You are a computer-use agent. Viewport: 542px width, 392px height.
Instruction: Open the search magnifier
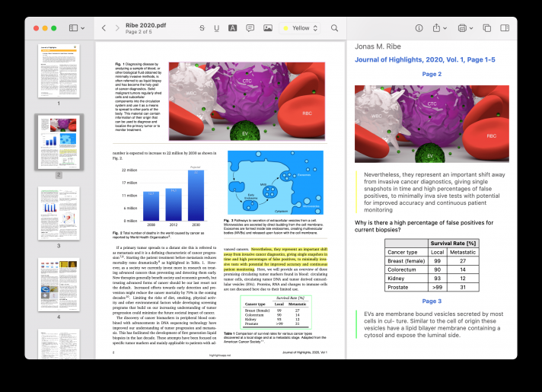[x=334, y=28]
